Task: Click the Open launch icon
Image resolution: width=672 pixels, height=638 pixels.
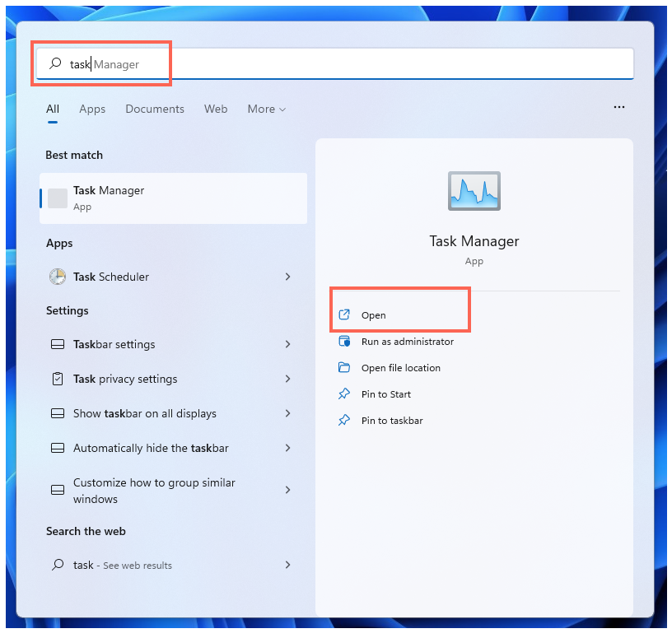Action: (344, 315)
